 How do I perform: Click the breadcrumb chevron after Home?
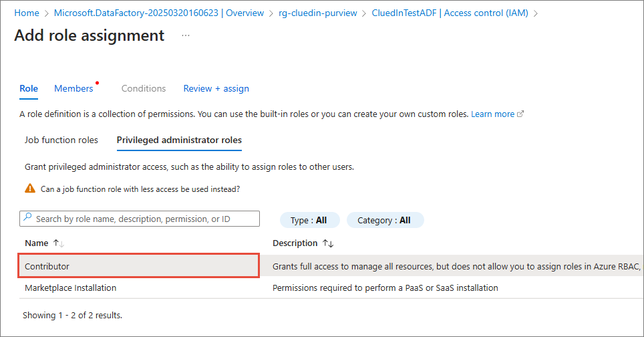coord(47,13)
